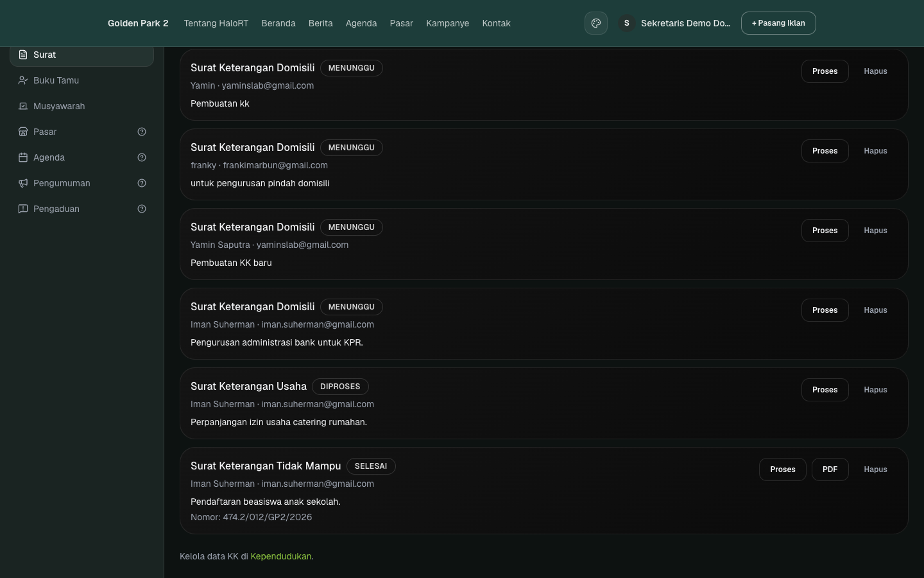This screenshot has width=924, height=578.
Task: Click the "Surat Keterangan Usaha" title
Action: pos(249,386)
